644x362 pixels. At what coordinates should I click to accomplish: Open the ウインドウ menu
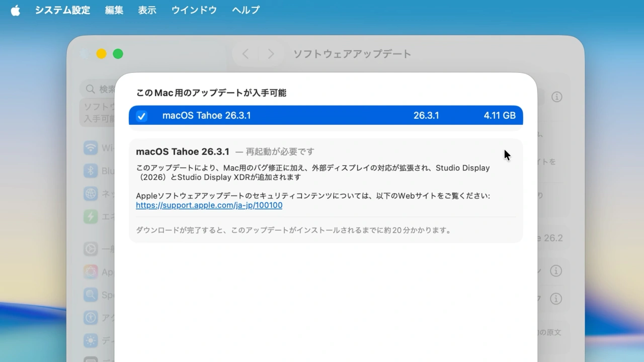click(194, 10)
